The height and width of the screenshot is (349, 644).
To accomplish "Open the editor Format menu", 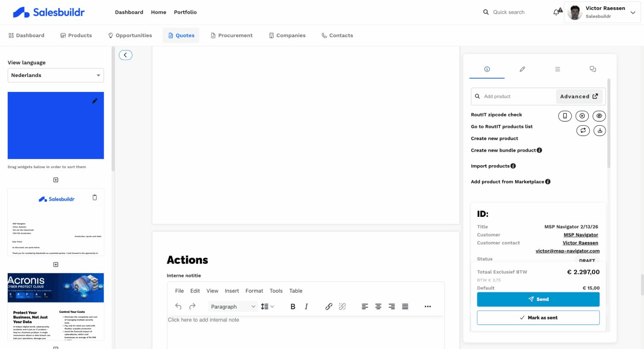I will pos(254,291).
